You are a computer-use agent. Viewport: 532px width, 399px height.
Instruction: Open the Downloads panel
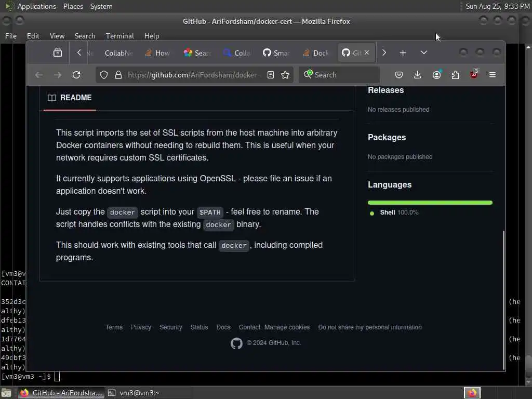(x=418, y=75)
